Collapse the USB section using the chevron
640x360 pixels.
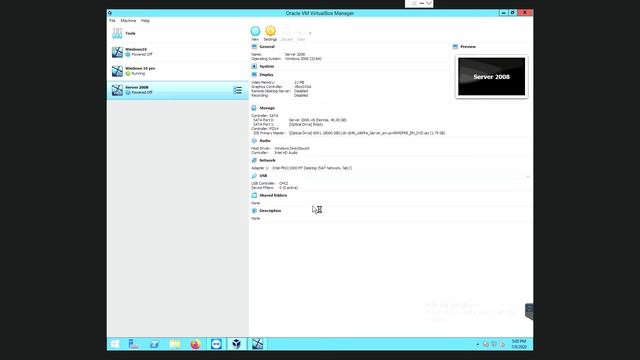click(x=527, y=176)
